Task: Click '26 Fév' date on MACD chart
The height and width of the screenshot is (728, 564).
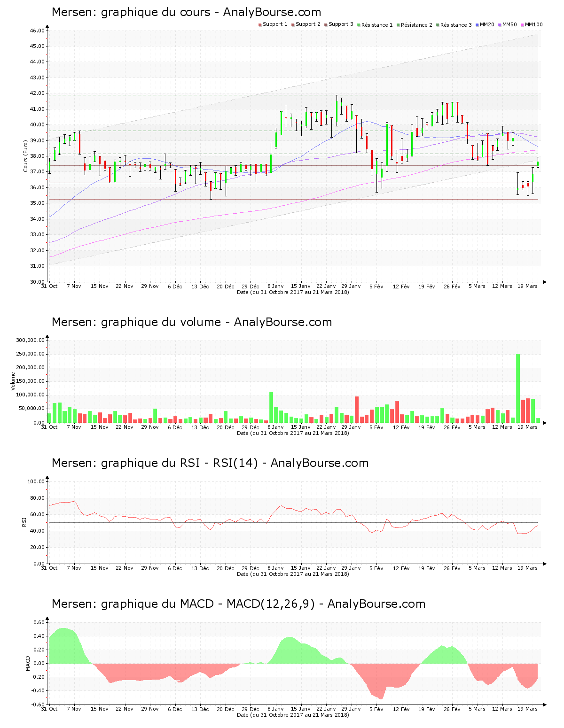Action: pos(452,709)
